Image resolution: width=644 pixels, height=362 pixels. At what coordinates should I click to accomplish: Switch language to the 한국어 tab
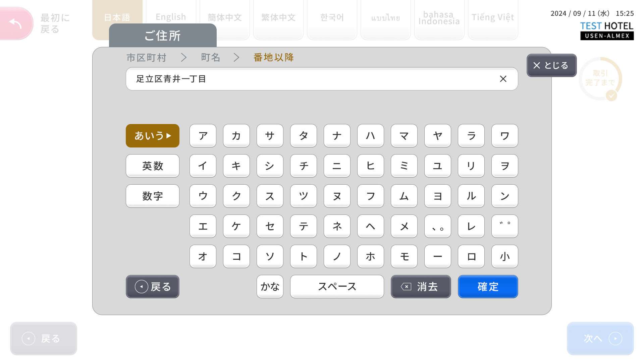tap(332, 17)
